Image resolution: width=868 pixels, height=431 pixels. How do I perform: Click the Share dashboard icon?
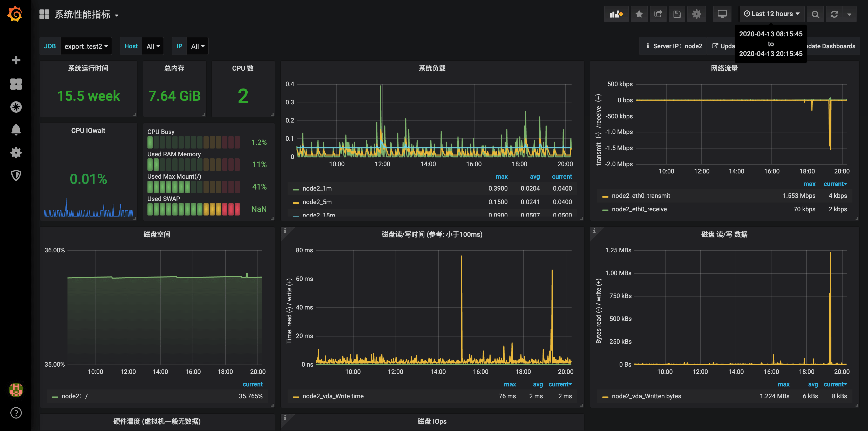(658, 14)
